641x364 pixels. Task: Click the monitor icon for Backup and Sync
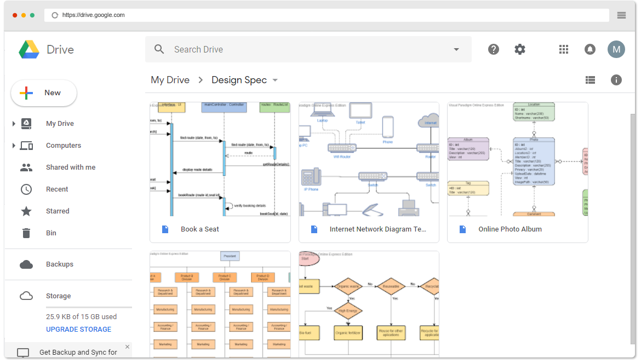pos(23,352)
